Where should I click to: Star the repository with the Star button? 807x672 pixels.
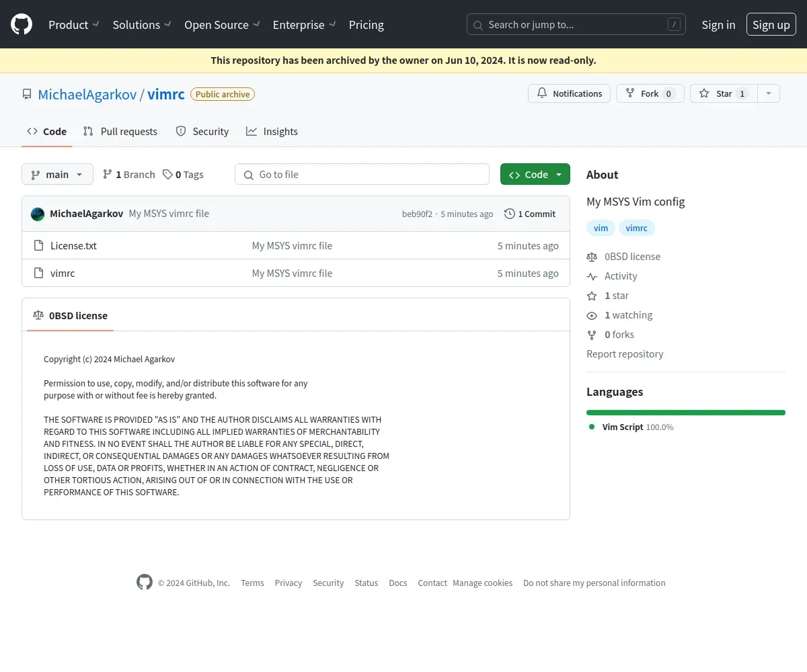coord(724,93)
